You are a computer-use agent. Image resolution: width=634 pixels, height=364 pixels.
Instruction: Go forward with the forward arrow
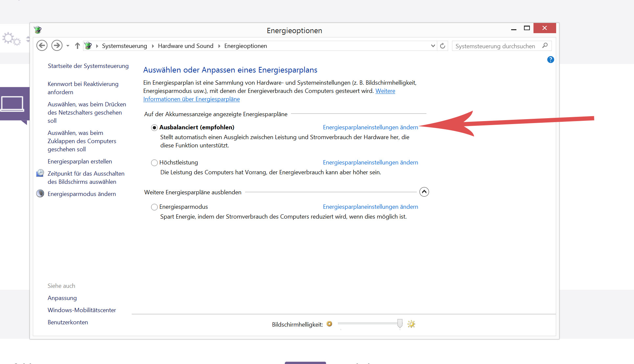tap(57, 46)
